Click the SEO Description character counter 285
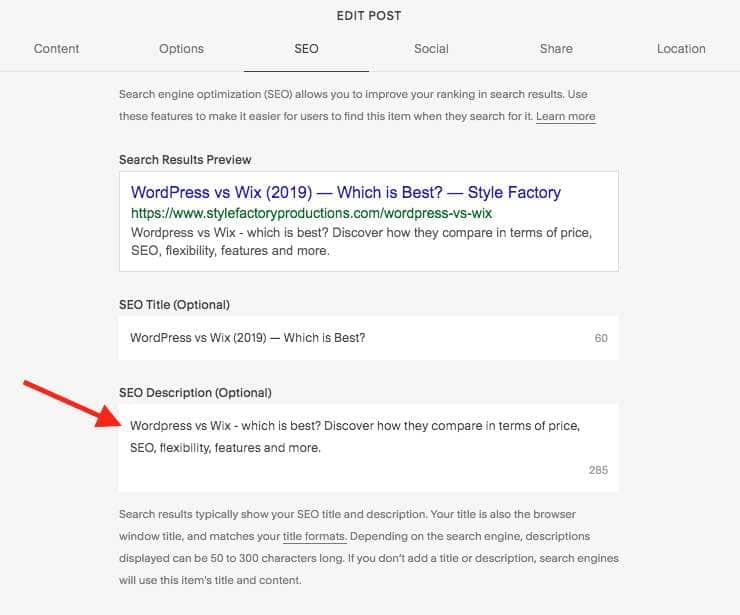This screenshot has height=615, width=740. (598, 470)
